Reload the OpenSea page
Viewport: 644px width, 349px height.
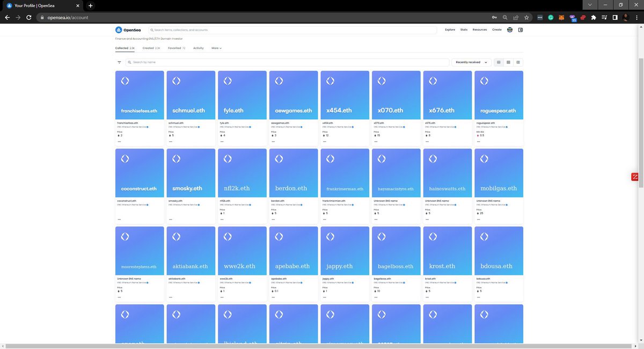click(x=29, y=17)
